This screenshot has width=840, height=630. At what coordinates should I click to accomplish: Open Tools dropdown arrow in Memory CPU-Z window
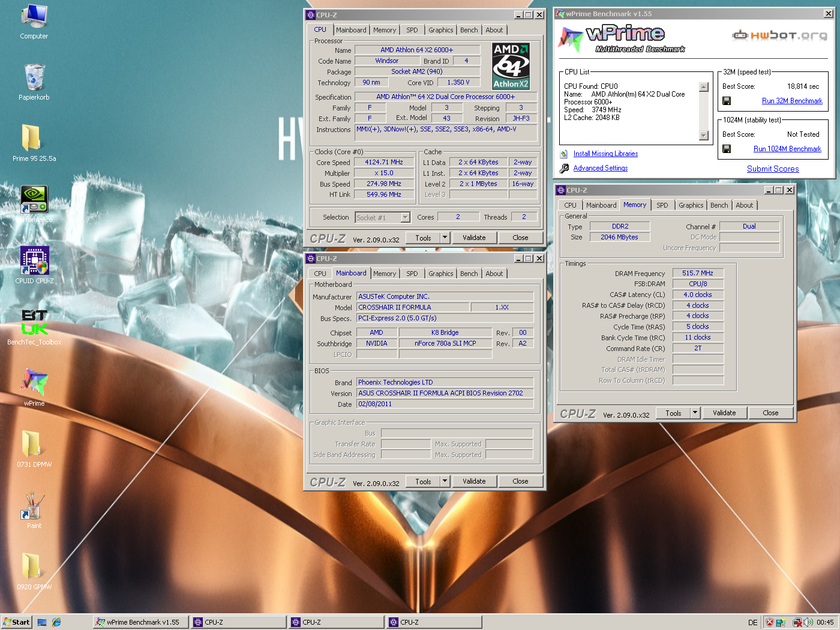pos(695,413)
